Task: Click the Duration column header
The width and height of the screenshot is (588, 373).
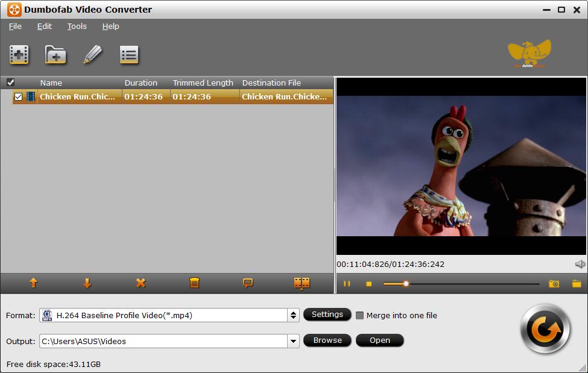Action: tap(141, 83)
